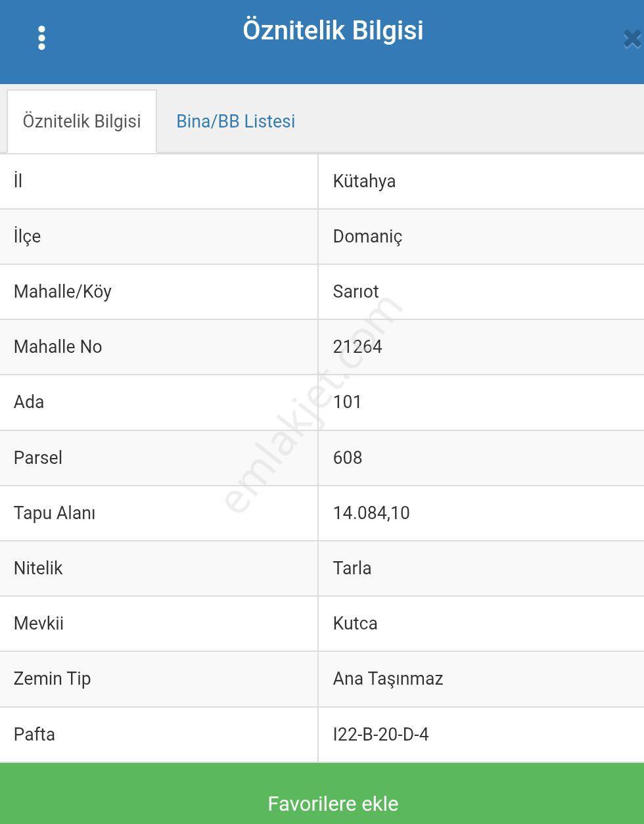Screen dimensions: 644x824
Task: Click Mahalle No value 21264
Action: coord(357,347)
